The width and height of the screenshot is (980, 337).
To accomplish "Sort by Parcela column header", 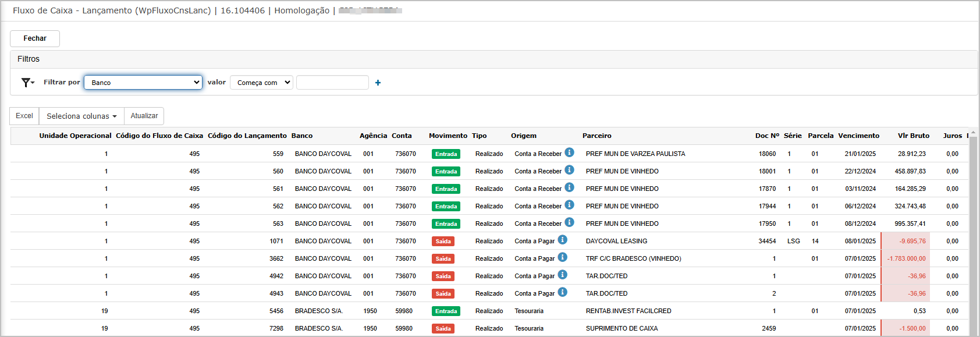I will click(x=821, y=136).
